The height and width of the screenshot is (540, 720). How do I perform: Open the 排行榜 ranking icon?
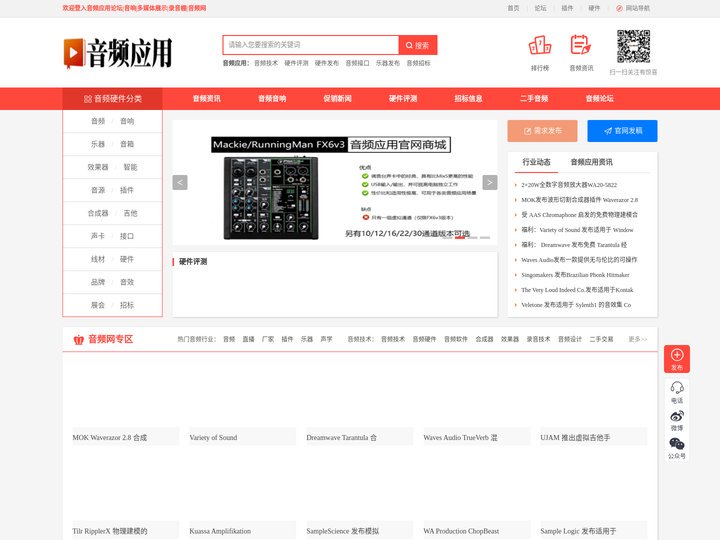click(540, 46)
